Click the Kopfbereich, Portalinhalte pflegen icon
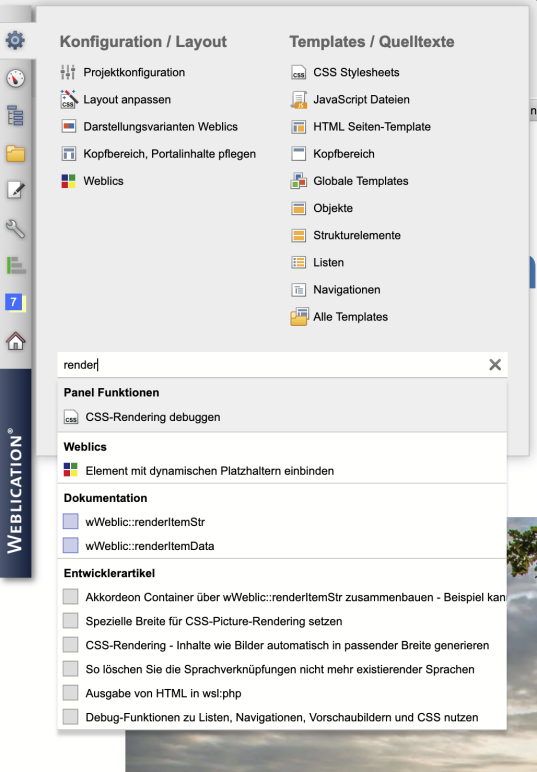Image resolution: width=537 pixels, height=772 pixels. click(x=68, y=154)
